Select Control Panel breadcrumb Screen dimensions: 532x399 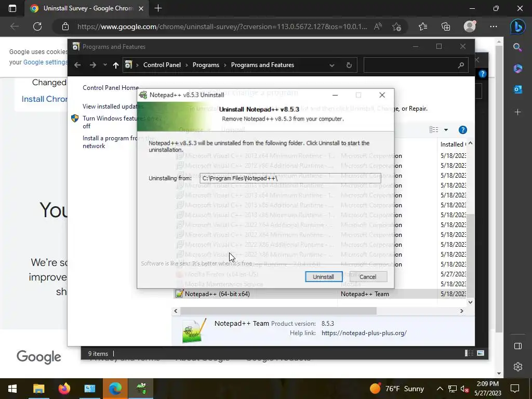[162, 65]
